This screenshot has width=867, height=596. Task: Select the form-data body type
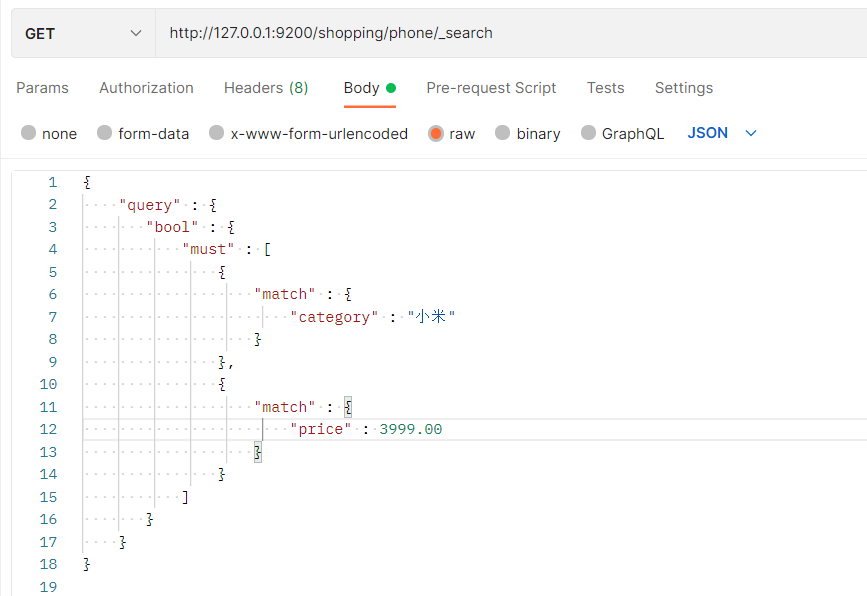(x=143, y=133)
